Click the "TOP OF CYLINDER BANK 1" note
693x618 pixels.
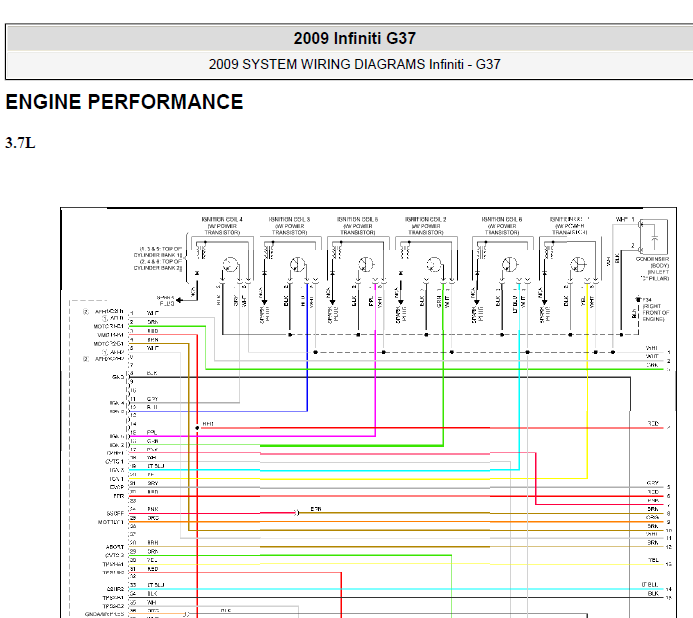[x=158, y=252]
